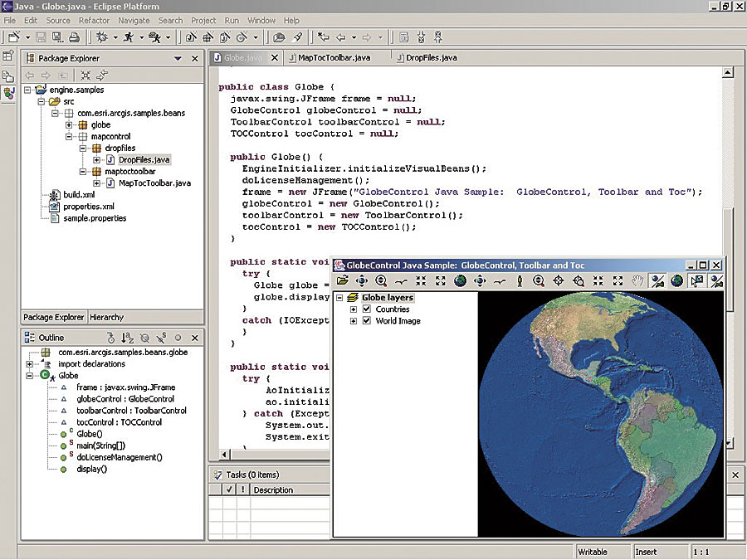Click Collapse All icon in Package Explorer

(x=85, y=75)
